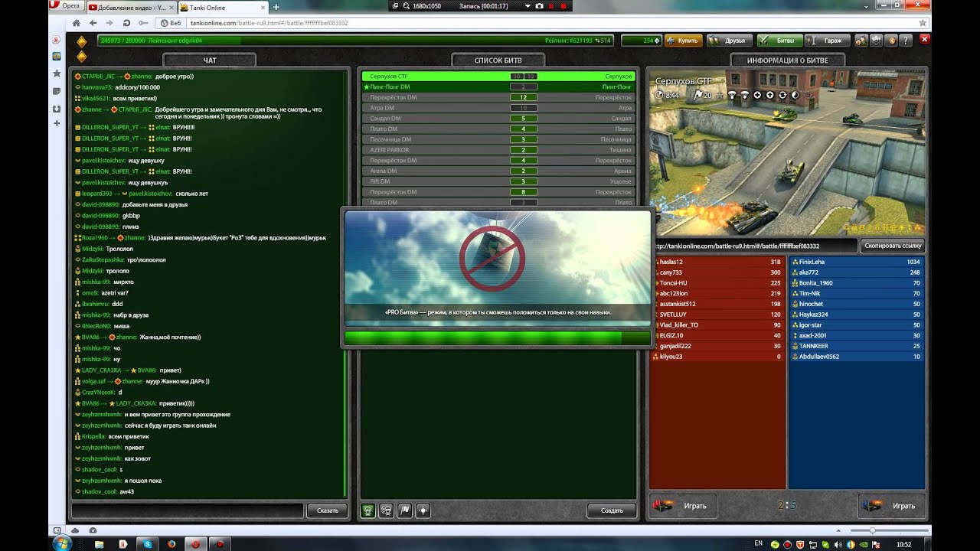Open Firefox from the taskbar

coord(171,543)
